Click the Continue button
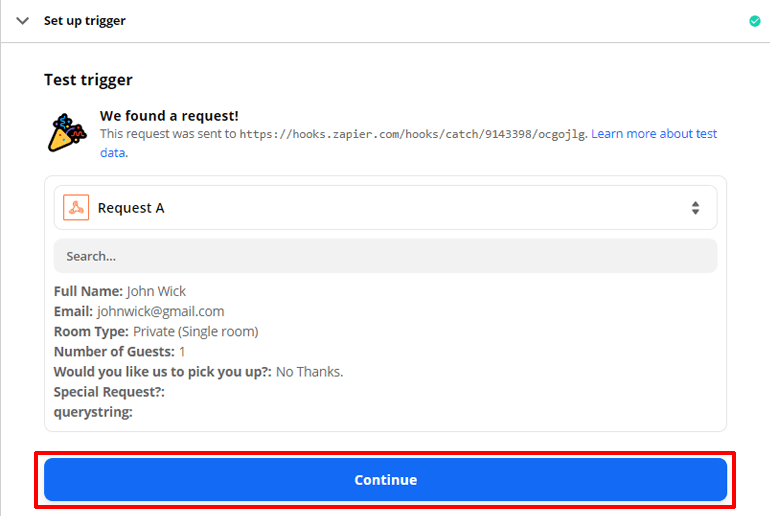The width and height of the screenshot is (770, 516). 385,480
